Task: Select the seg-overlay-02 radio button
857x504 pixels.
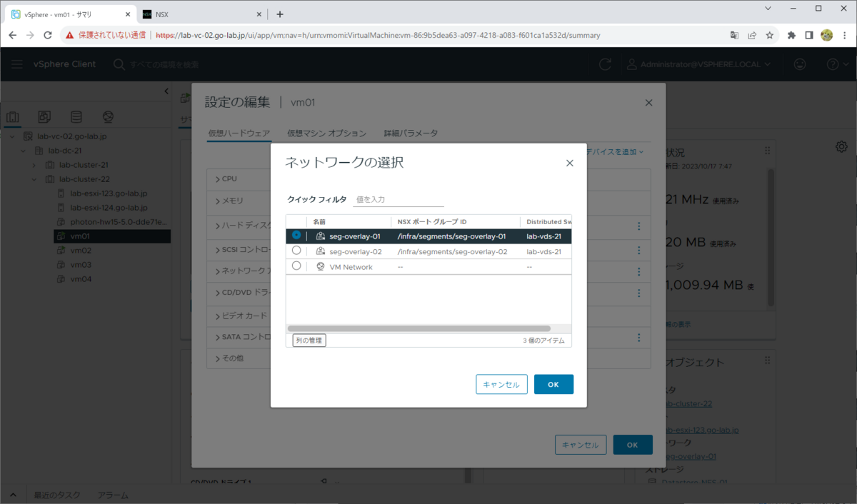Action: [x=296, y=251]
